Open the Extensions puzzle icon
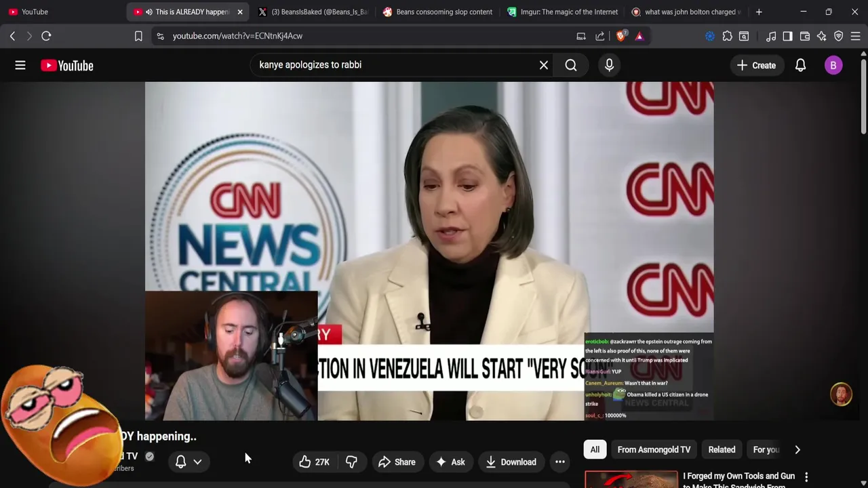The width and height of the screenshot is (868, 488). coord(728,36)
